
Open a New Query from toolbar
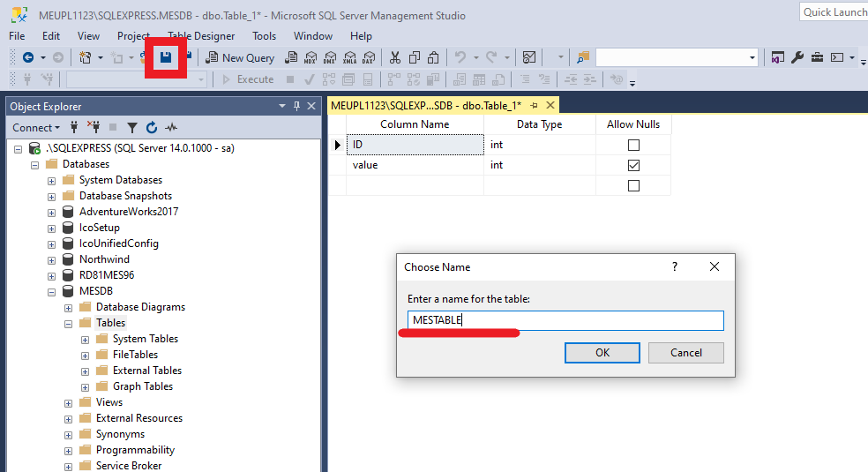coord(240,57)
